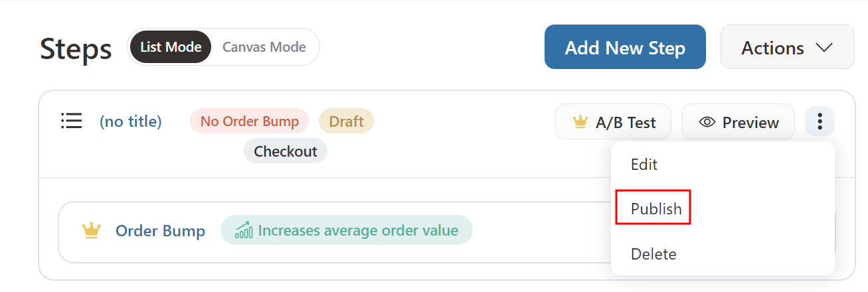Open the (no title) step link

130,121
